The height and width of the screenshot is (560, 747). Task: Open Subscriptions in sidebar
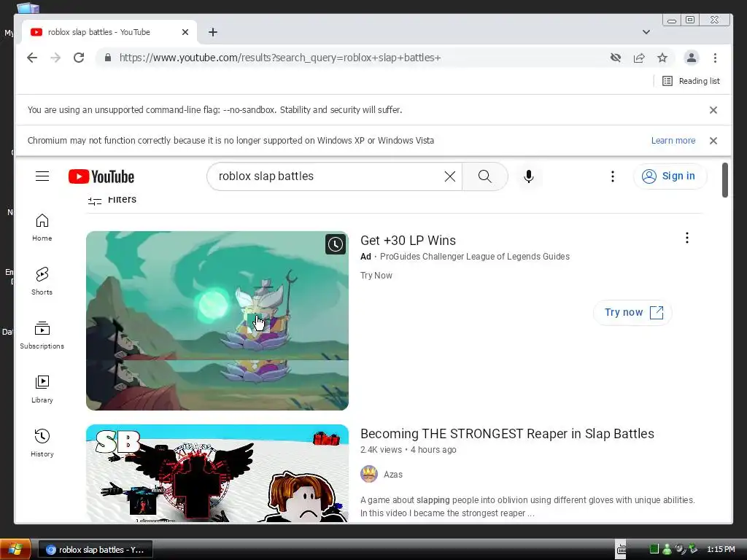42,335
